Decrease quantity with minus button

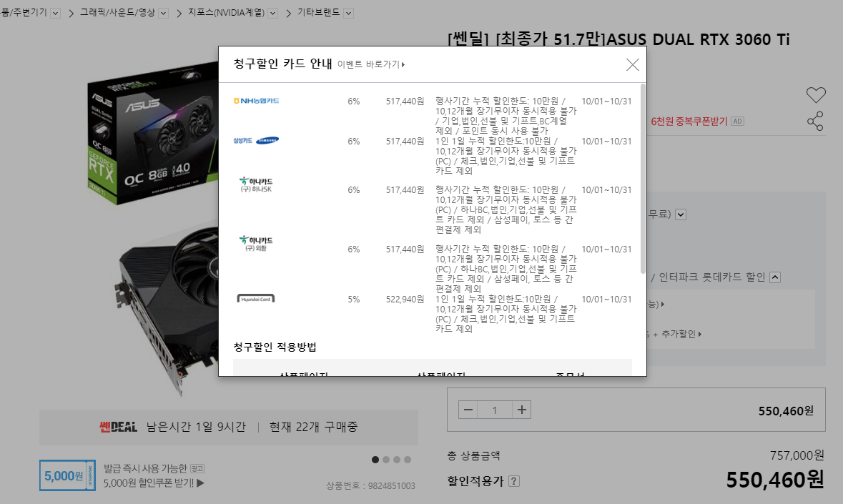[468, 410]
